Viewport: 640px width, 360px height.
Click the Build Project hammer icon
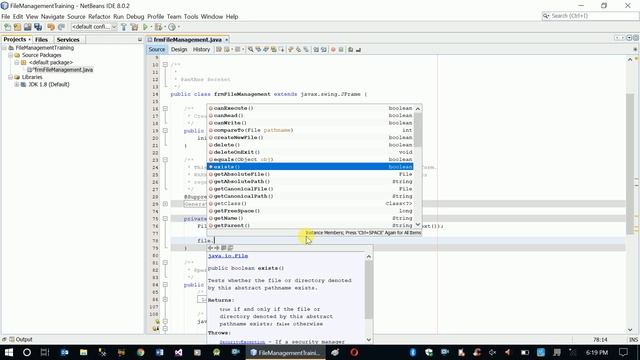click(x=124, y=27)
